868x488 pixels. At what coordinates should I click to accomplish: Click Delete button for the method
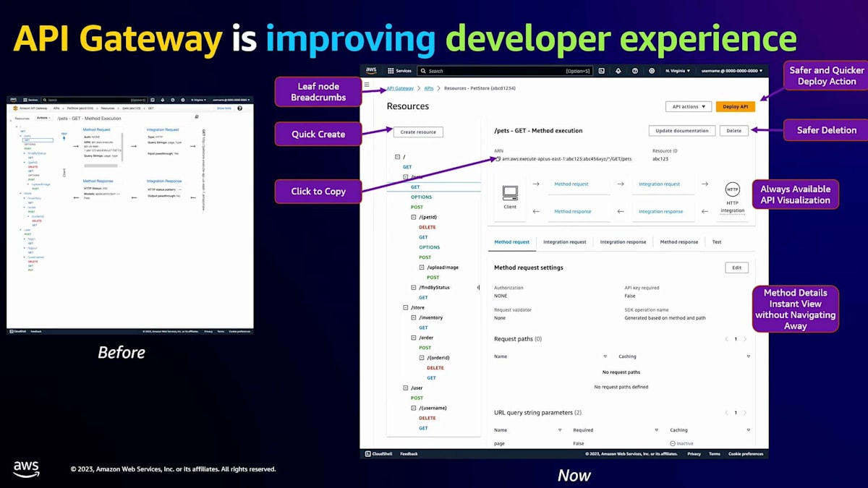click(733, 131)
